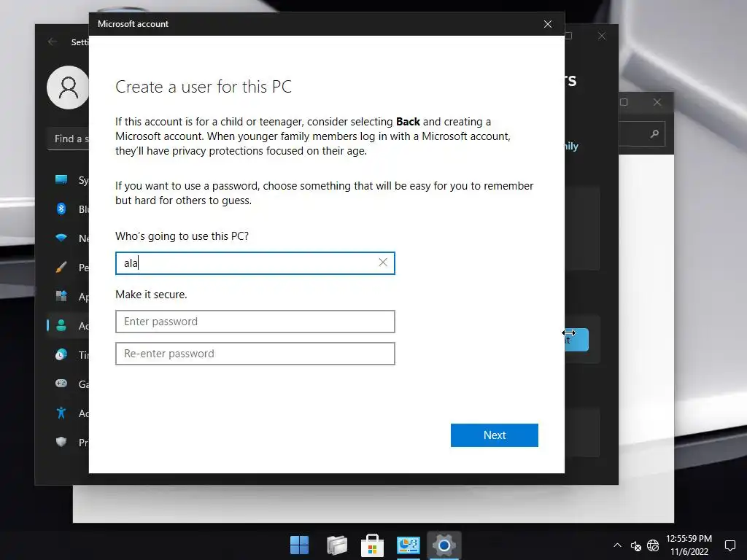
Task: Maximize the background window behind Settings
Action: (624, 102)
